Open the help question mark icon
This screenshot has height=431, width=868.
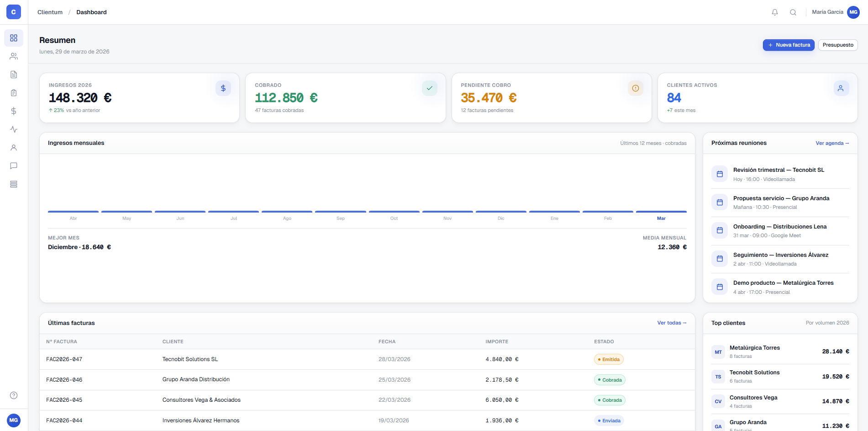pyautogui.click(x=14, y=395)
